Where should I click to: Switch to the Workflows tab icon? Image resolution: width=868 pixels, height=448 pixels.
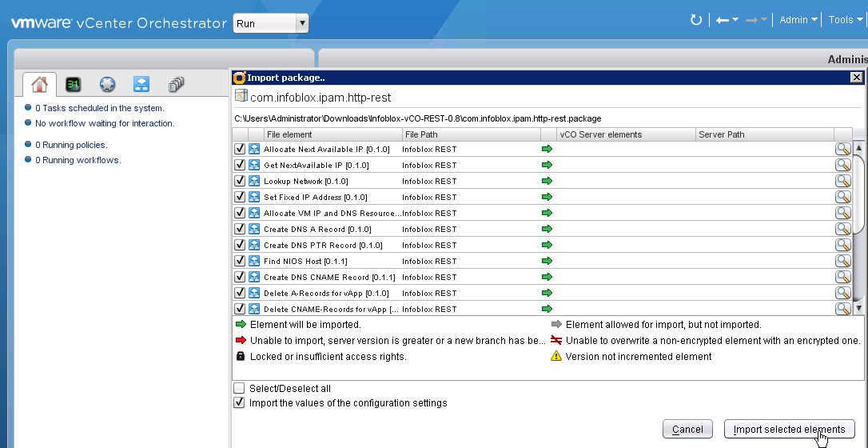pos(141,85)
